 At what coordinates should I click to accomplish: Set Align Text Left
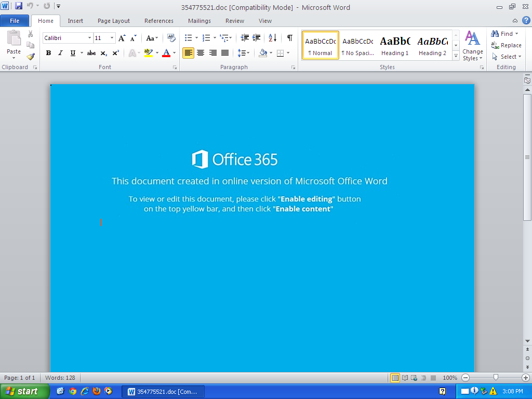pos(188,53)
